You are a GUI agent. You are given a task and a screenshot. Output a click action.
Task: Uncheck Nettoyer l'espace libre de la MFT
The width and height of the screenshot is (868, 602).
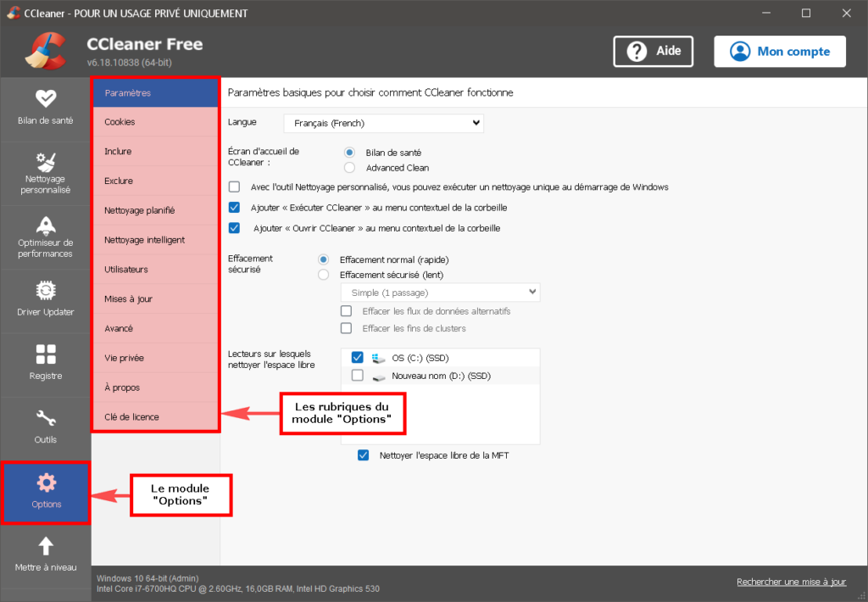[363, 455]
